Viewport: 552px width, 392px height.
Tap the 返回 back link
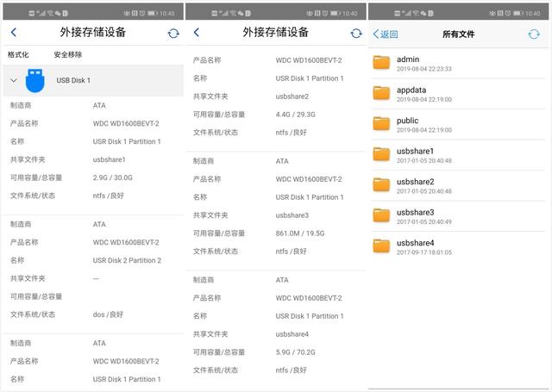tap(386, 34)
